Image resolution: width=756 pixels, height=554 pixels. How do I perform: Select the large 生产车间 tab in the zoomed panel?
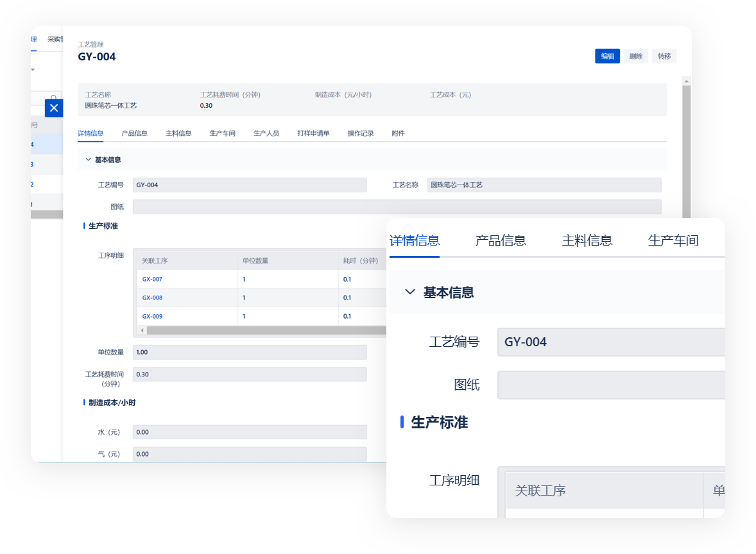(673, 240)
